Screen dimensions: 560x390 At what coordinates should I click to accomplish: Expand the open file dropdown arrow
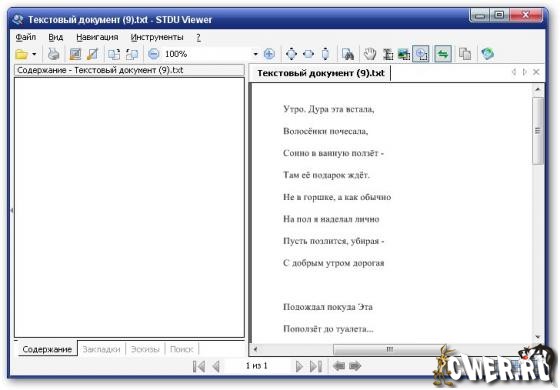pos(34,54)
